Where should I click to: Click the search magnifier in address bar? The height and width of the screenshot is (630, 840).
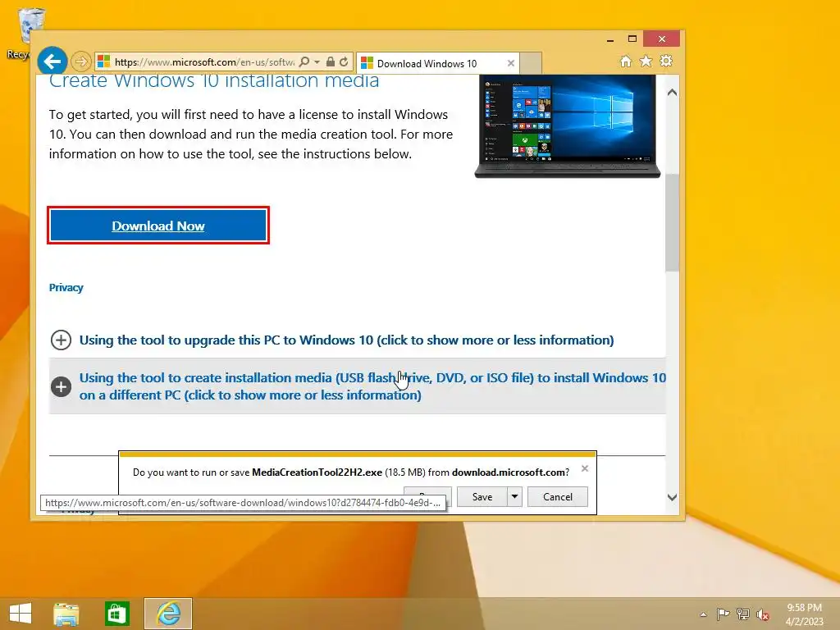304,62
